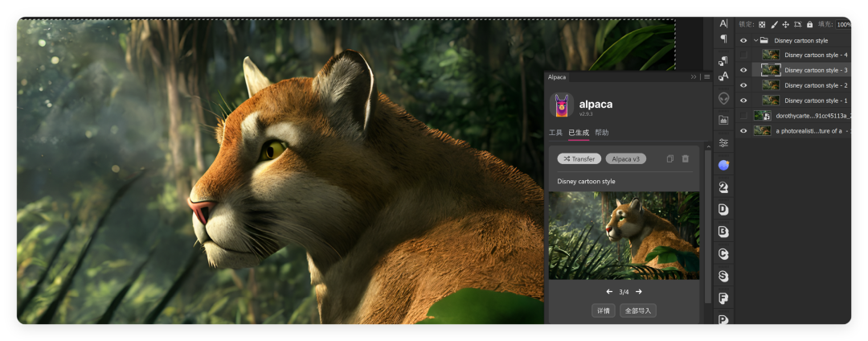Click the Alpaca v3 tag button
The height and width of the screenshot is (341, 868).
click(x=625, y=159)
